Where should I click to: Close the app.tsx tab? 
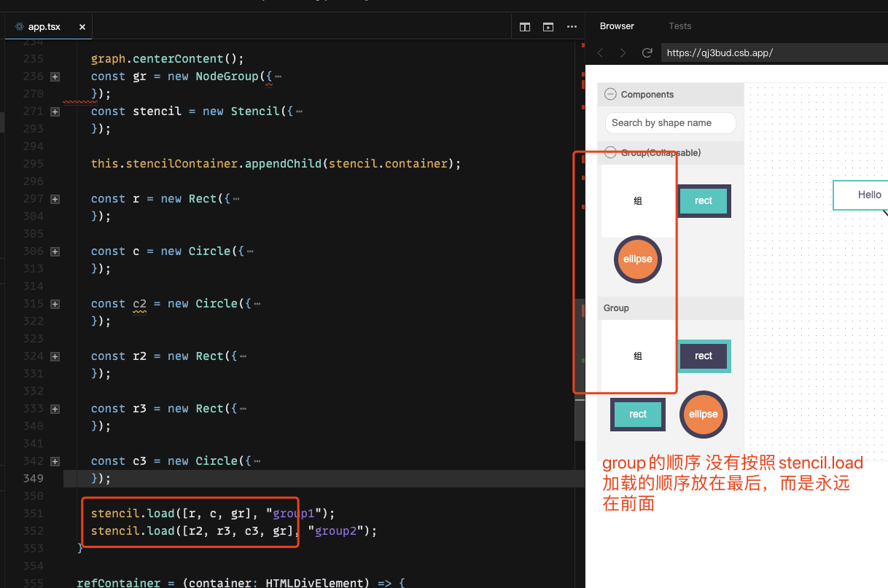click(82, 26)
